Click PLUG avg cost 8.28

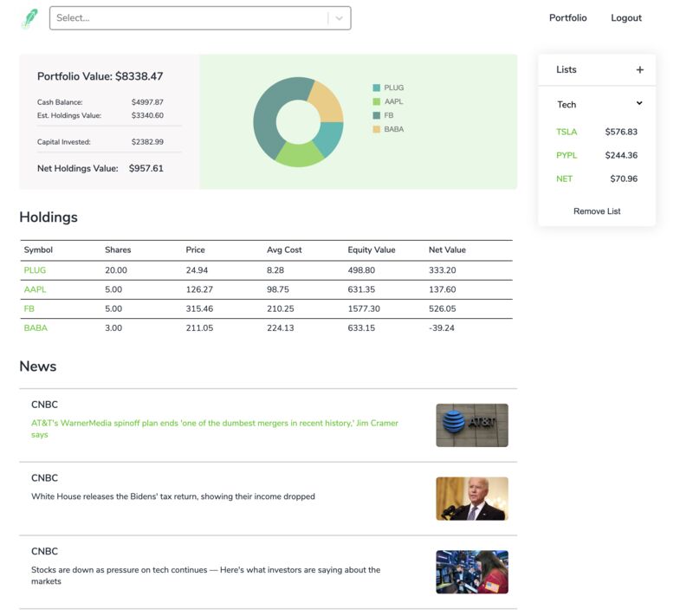(x=275, y=270)
